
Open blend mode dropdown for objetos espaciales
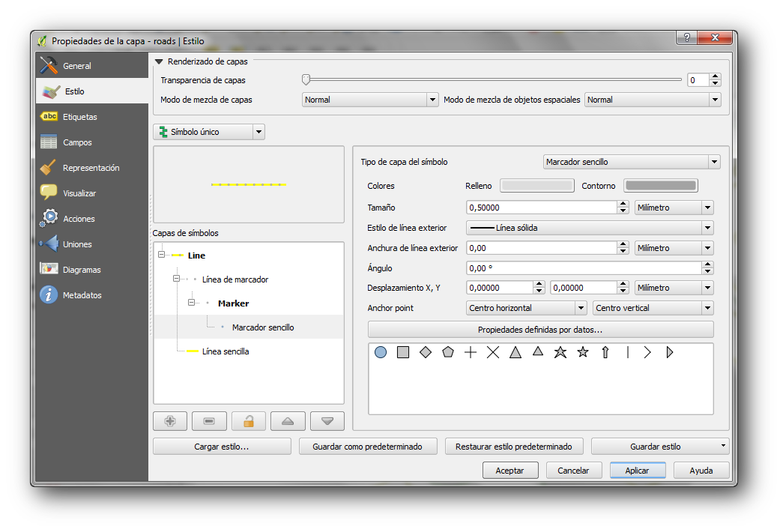[x=653, y=100]
